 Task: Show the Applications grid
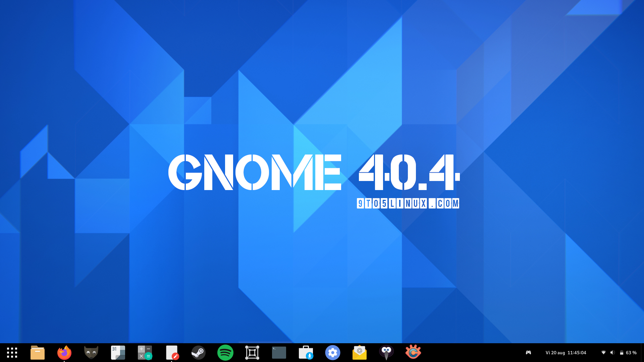click(12, 353)
